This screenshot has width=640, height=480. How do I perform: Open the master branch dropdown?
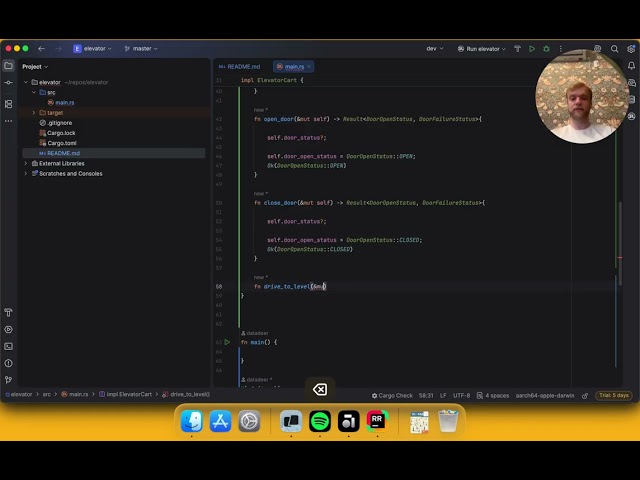click(141, 49)
